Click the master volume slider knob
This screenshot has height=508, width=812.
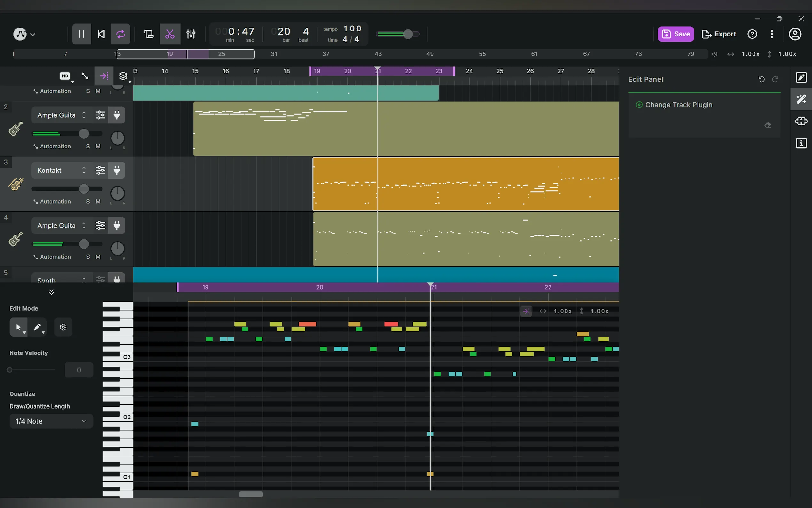click(x=408, y=34)
